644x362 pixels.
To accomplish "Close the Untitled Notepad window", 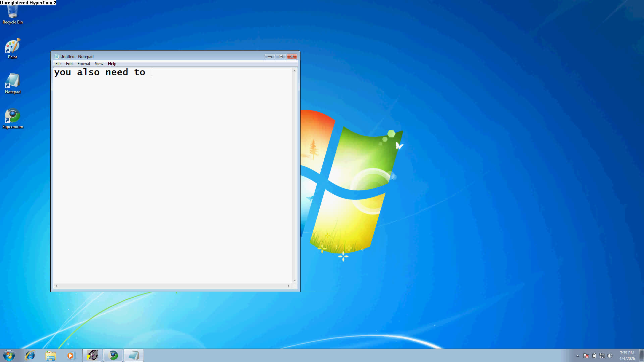I will [x=292, y=56].
